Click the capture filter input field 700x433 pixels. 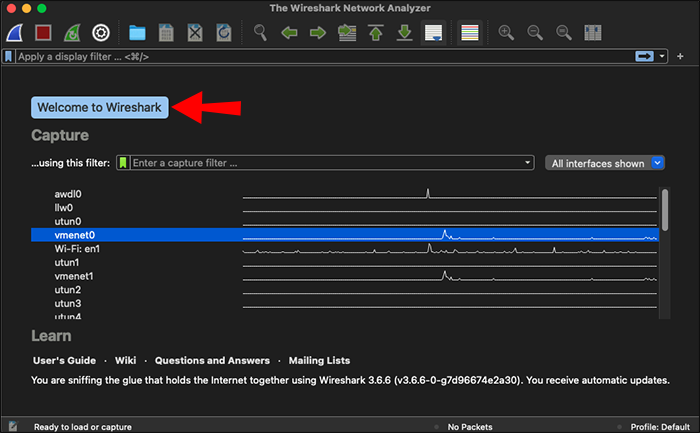(326, 162)
